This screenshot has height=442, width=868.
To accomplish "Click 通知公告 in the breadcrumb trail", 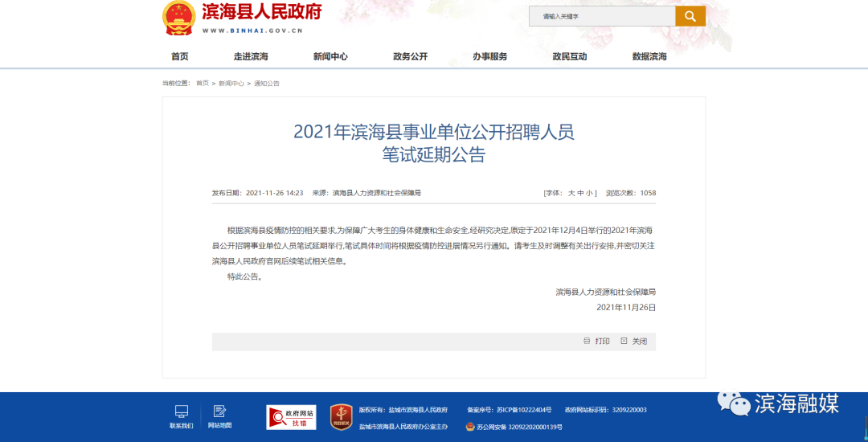I will point(267,84).
